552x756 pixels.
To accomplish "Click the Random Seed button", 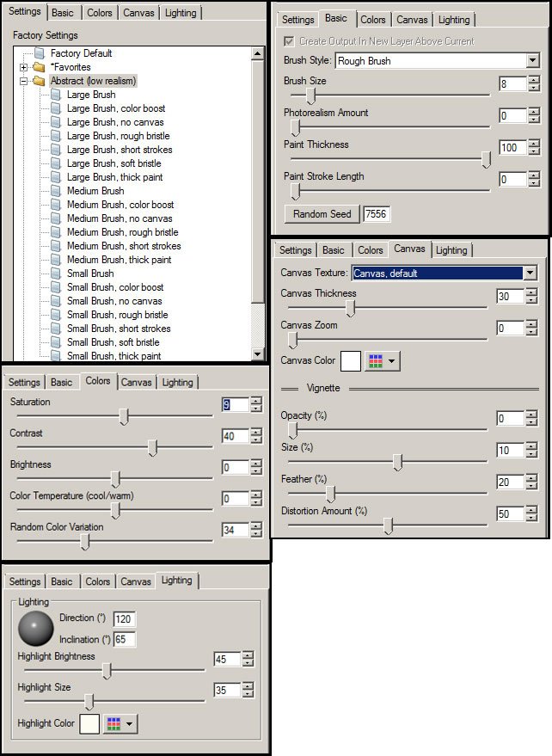I will (322, 214).
